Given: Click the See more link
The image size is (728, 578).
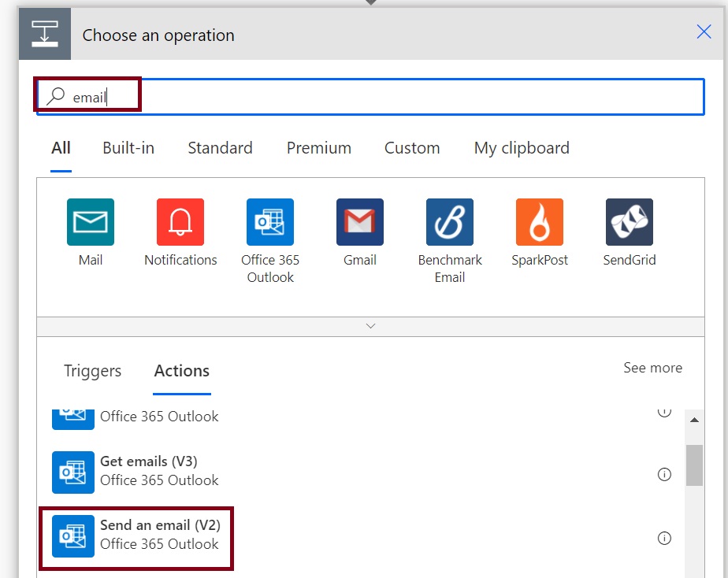Looking at the screenshot, I should pyautogui.click(x=652, y=368).
